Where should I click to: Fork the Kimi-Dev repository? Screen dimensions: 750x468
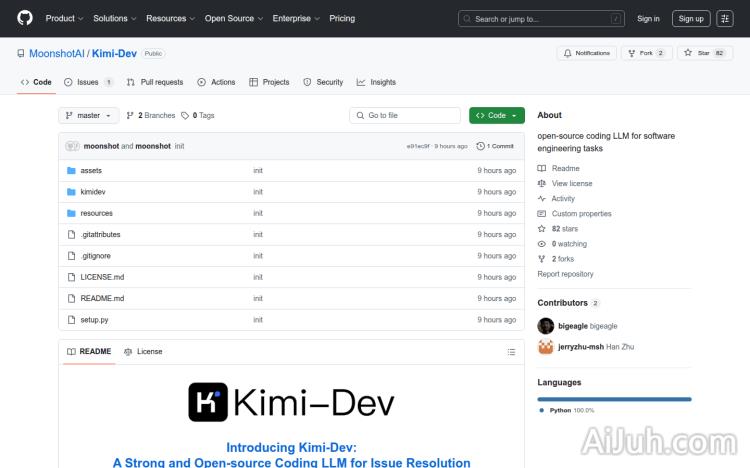coord(641,53)
